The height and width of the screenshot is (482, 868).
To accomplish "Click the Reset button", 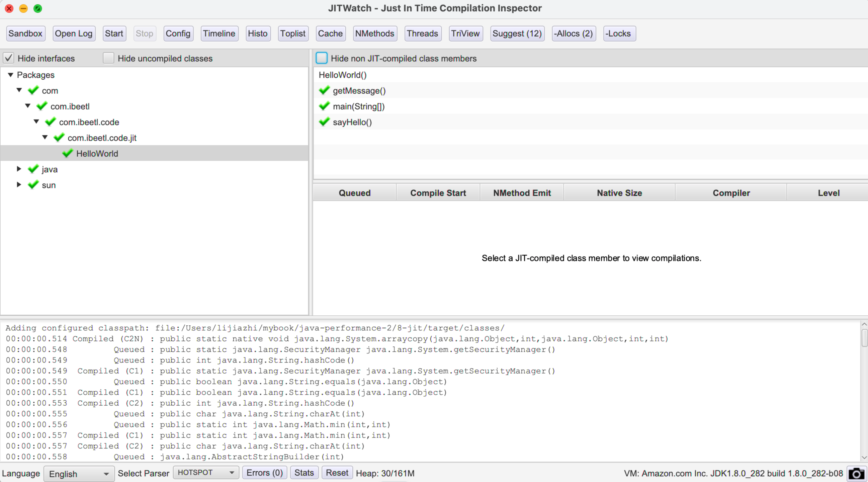I will pos(337,473).
